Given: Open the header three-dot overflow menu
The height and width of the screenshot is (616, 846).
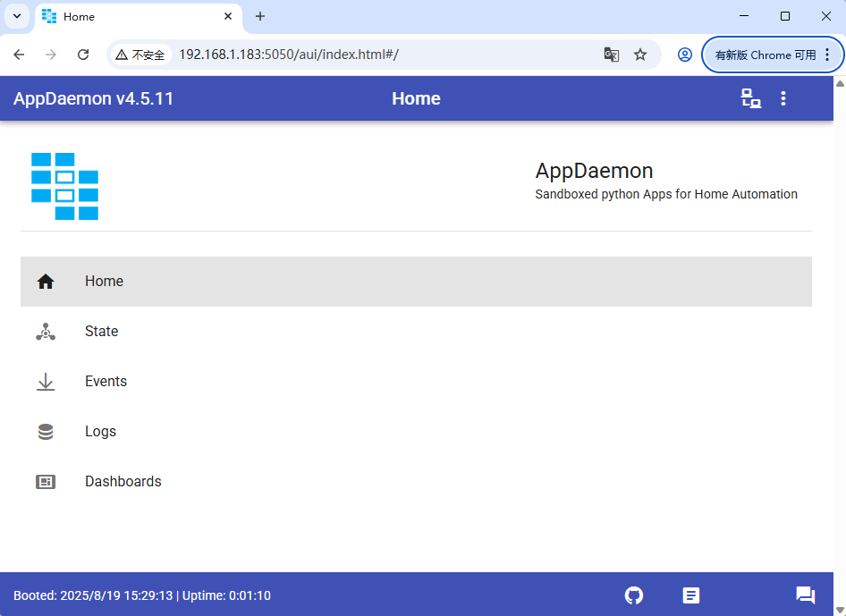Looking at the screenshot, I should (783, 98).
